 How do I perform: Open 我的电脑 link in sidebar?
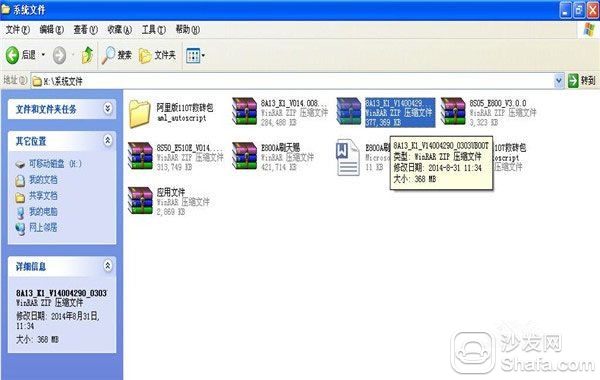(x=43, y=212)
